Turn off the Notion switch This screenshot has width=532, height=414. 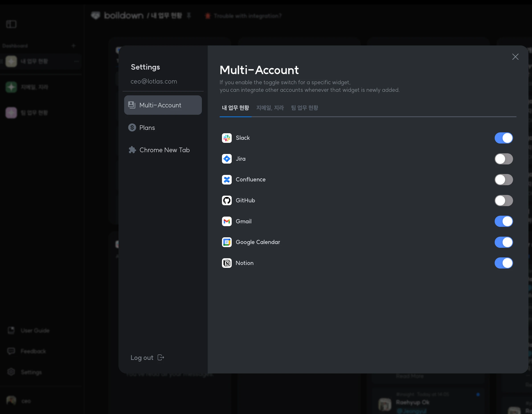(x=503, y=263)
